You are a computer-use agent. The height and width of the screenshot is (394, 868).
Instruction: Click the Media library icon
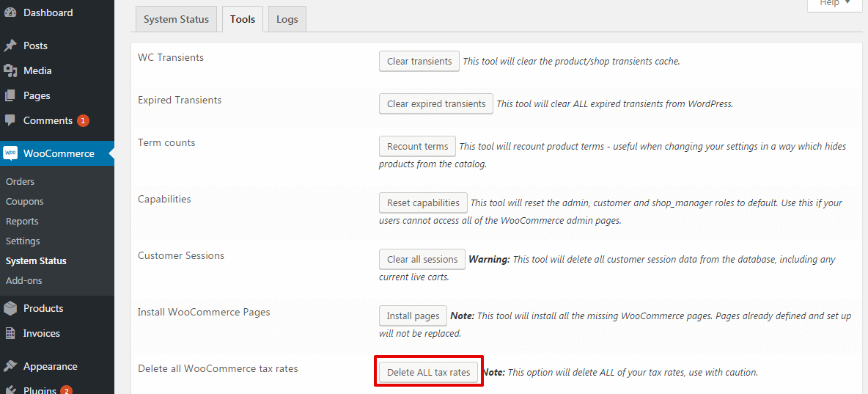(x=10, y=71)
